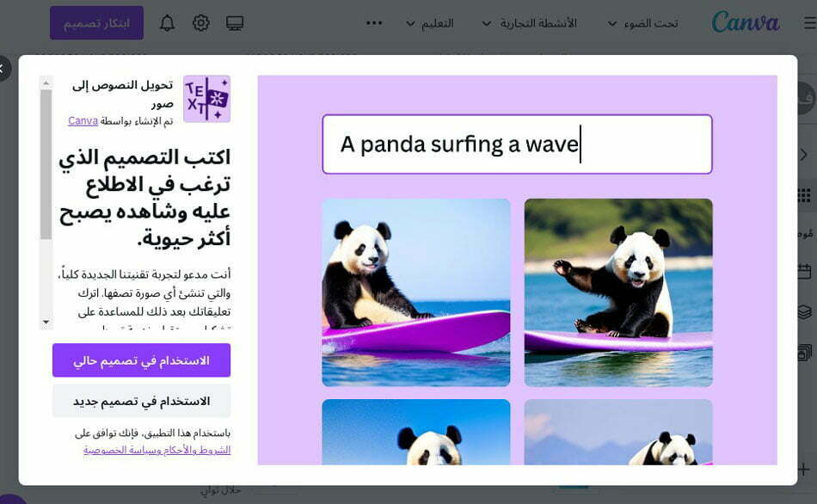Open the hamburger menu beside Canva logo
817x504 pixels.
[x=810, y=23]
